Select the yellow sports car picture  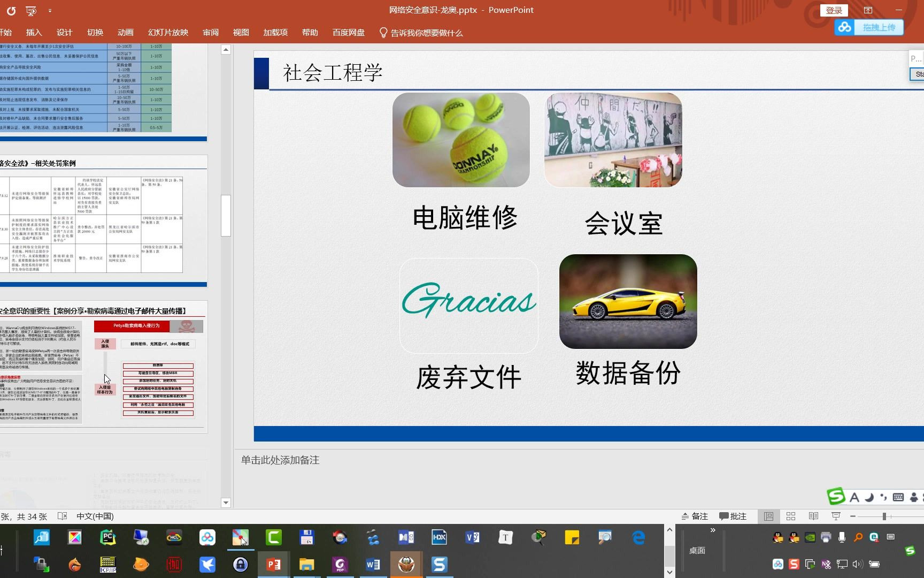[628, 301]
